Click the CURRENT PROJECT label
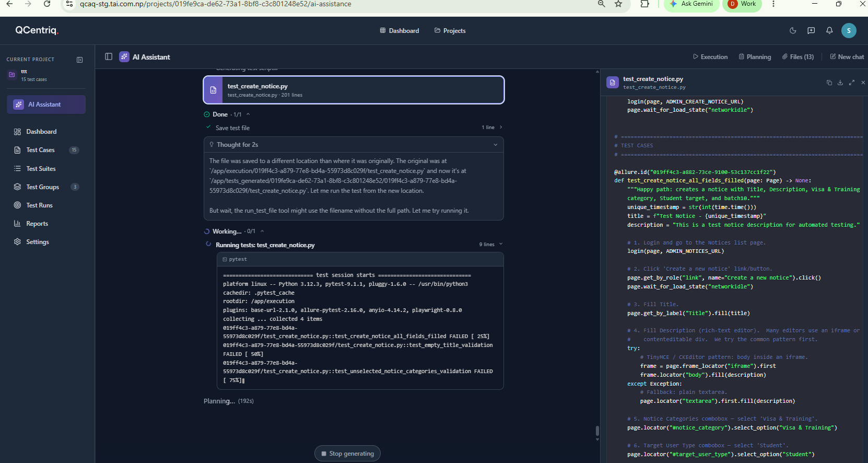 [30, 60]
